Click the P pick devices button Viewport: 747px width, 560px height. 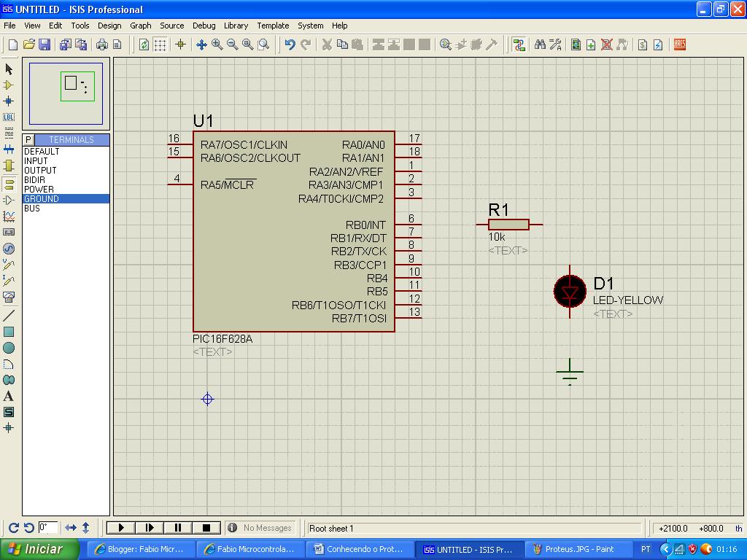(28, 139)
